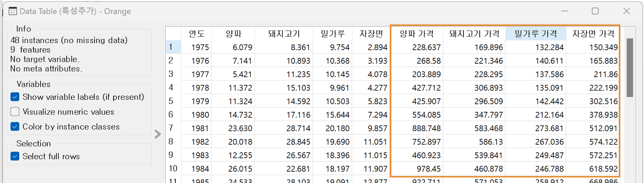Select row header number 5
The height and width of the screenshot is (183, 644).
pos(173,101)
